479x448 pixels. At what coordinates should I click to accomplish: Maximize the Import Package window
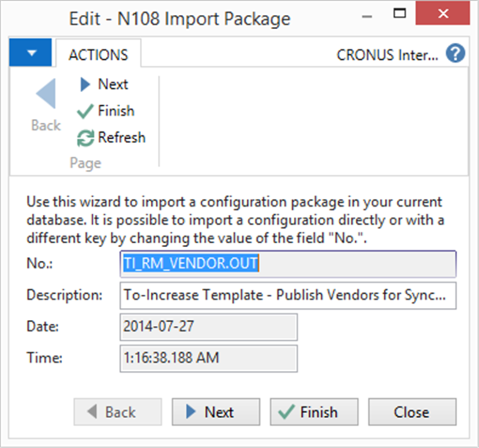point(399,14)
